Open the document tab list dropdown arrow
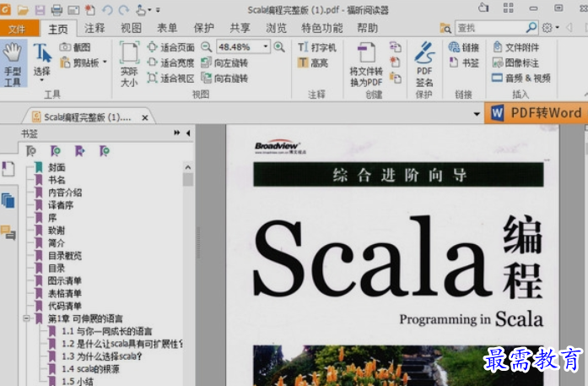This screenshot has width=588, height=386. pos(477,113)
